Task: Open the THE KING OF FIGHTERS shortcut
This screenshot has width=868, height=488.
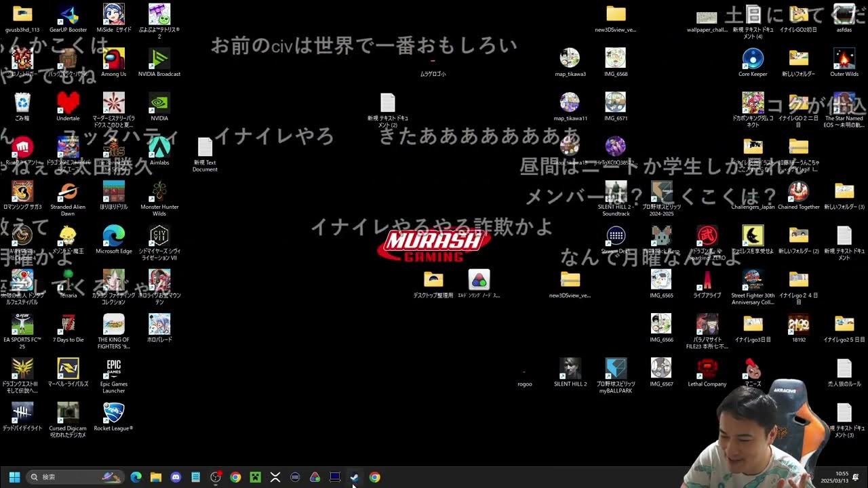Action: pos(113,325)
